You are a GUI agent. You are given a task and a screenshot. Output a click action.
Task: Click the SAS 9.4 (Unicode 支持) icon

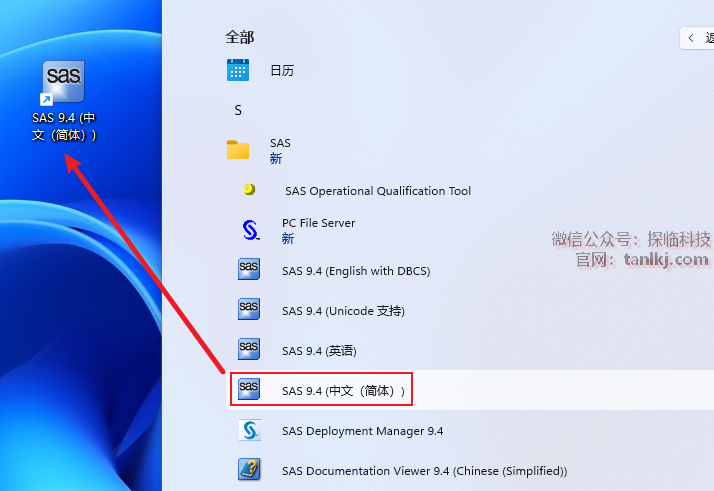pyautogui.click(x=249, y=309)
